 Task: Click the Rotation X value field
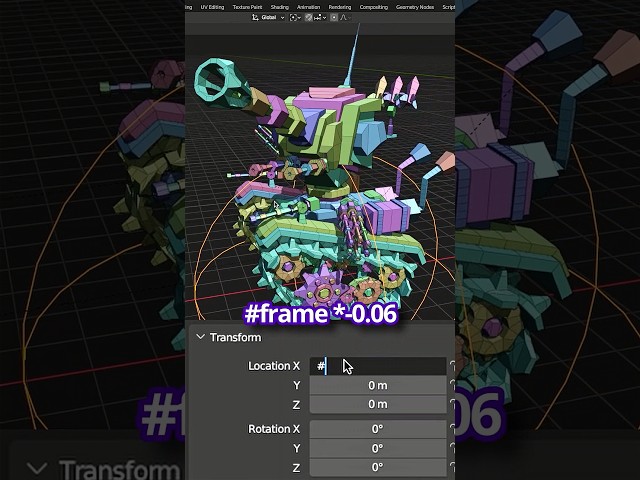pos(378,429)
